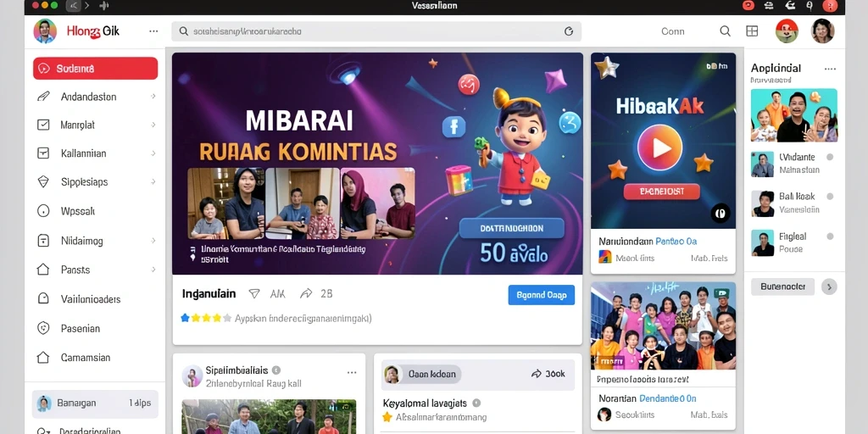Open the Pantac Oa link
Image resolution: width=868 pixels, height=434 pixels.
[x=676, y=242]
